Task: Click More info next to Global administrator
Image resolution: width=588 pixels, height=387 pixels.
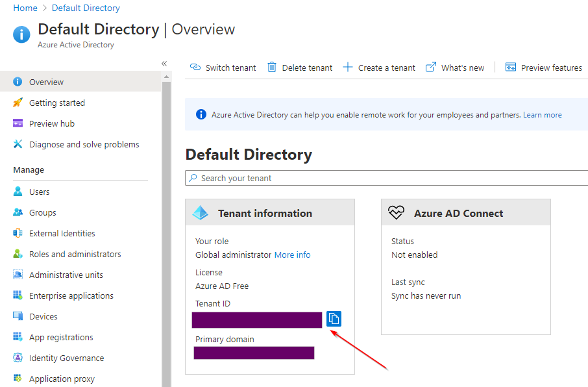Action: [x=293, y=255]
